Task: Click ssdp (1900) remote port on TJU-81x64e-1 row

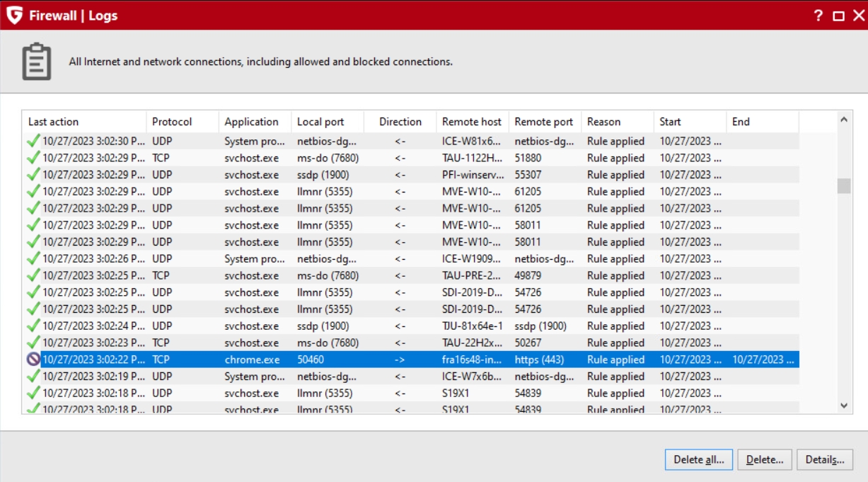Action: (x=540, y=326)
